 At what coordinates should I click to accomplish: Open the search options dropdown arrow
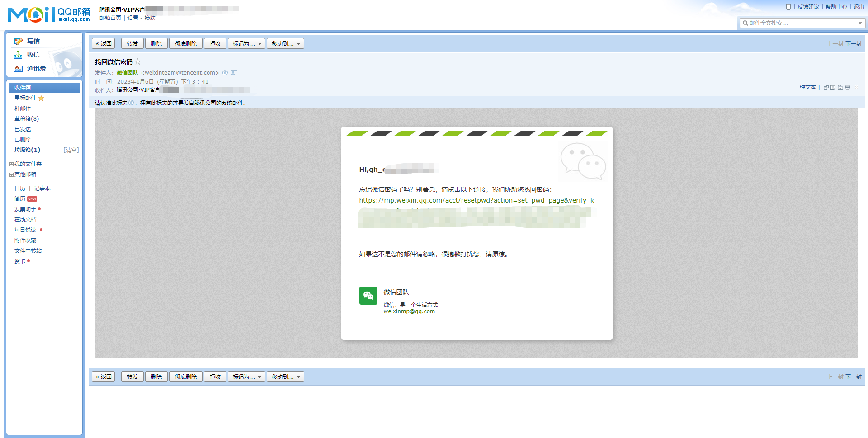859,23
